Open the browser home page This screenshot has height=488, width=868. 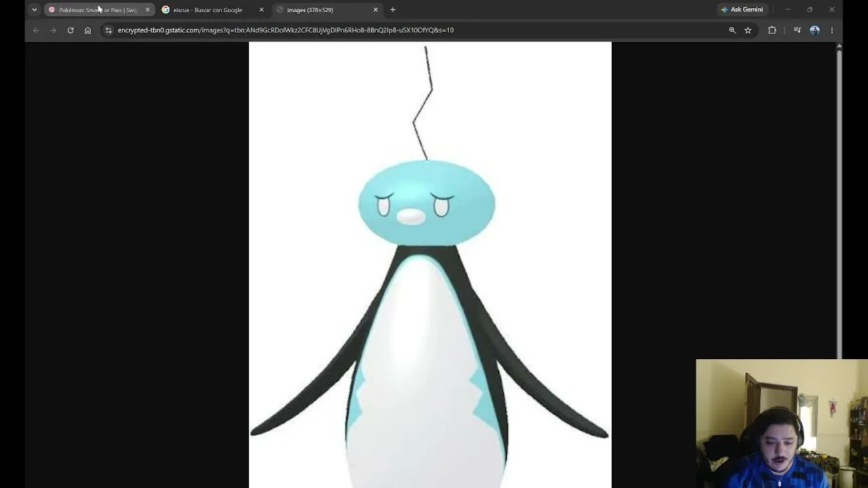87,30
